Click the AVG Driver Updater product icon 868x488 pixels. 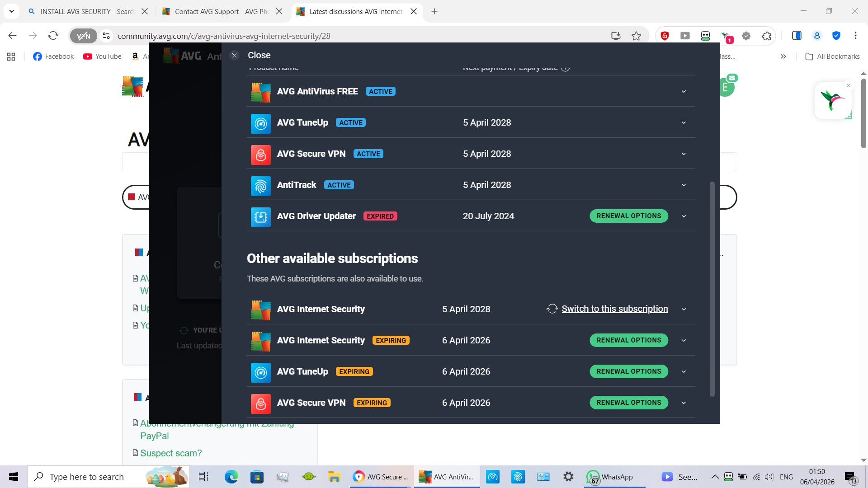260,217
